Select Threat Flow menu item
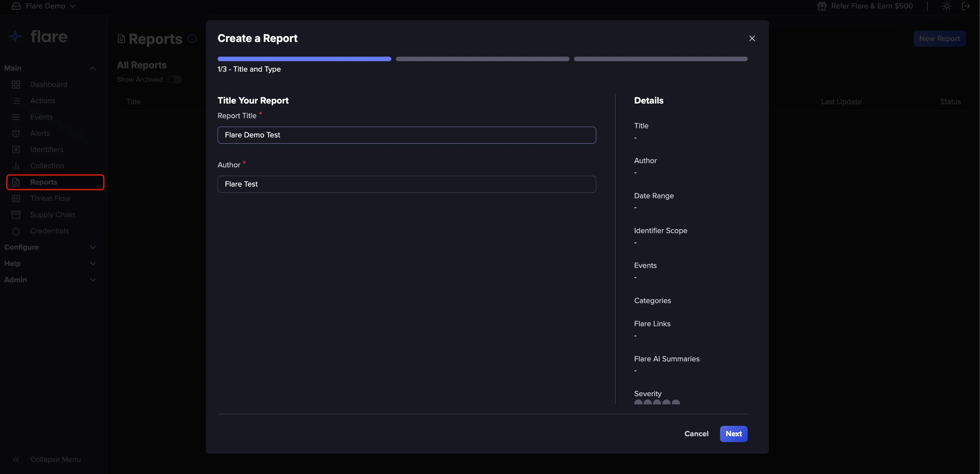Screen dimensions: 980x474 50,198
